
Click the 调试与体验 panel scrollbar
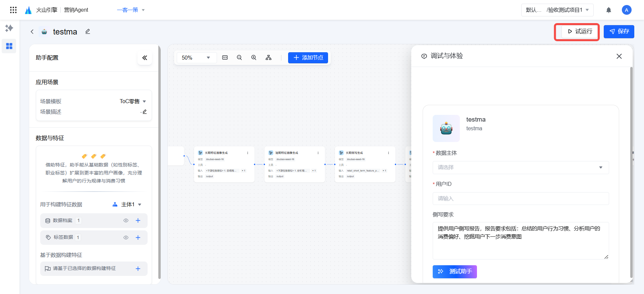(631, 172)
